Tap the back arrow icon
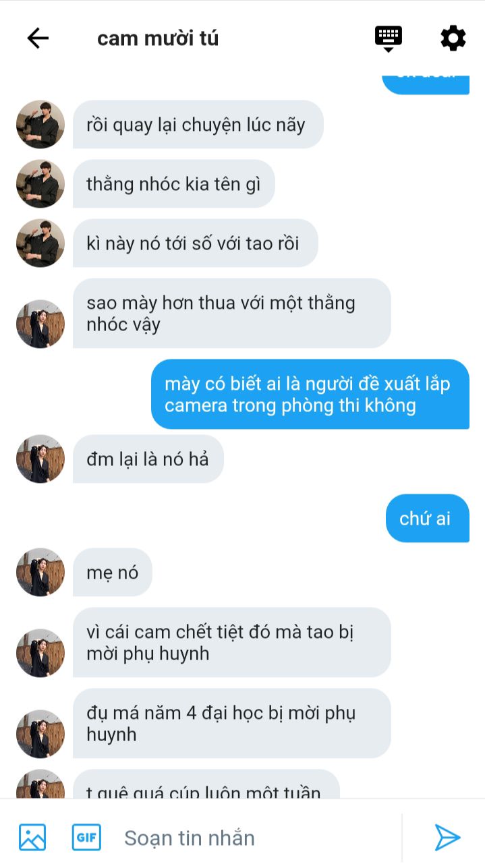Viewport: 485px width, 868px height. 38,38
